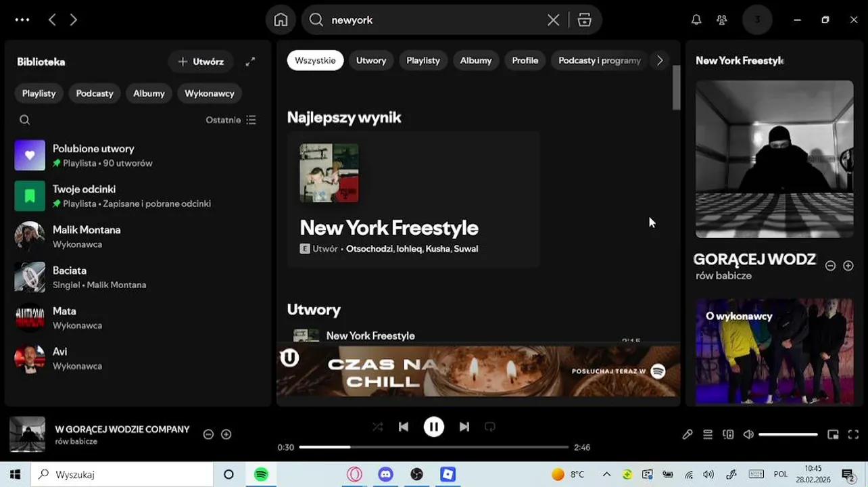Show more filter tabs with chevron
The width and height of the screenshot is (868, 487).
pos(660,60)
